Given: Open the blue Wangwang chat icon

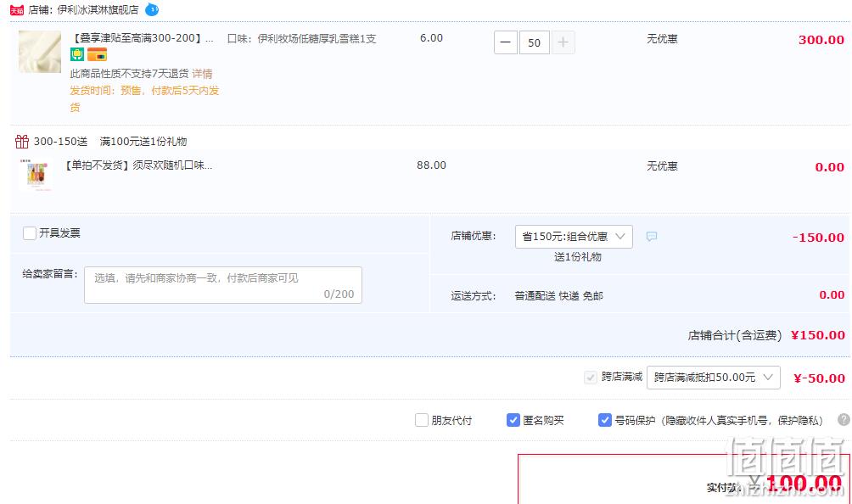Looking at the screenshot, I should click(x=152, y=10).
